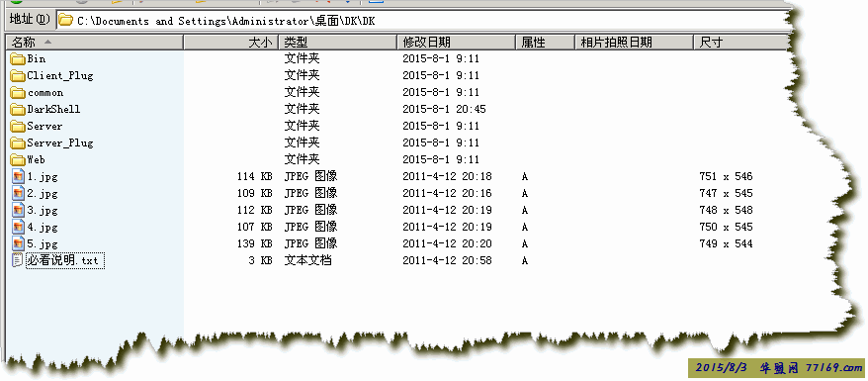Select file name 3.jpg
Viewport: 868px width, 381px height.
[x=43, y=211]
